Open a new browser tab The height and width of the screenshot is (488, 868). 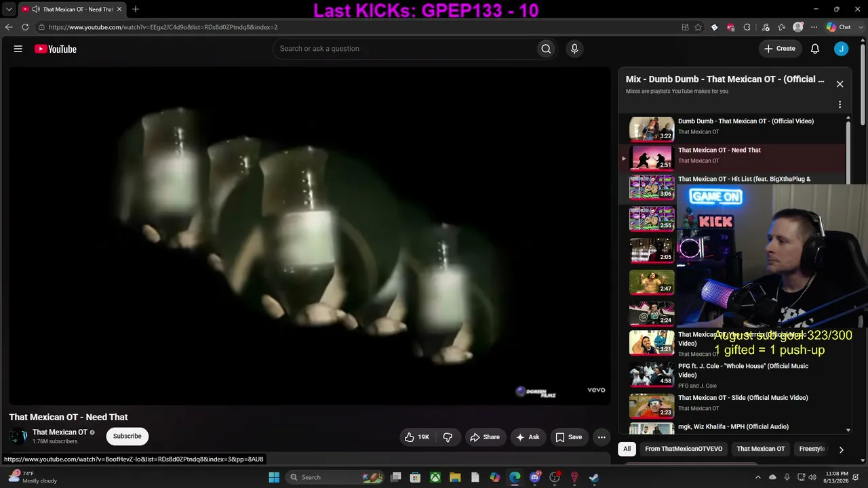[136, 9]
